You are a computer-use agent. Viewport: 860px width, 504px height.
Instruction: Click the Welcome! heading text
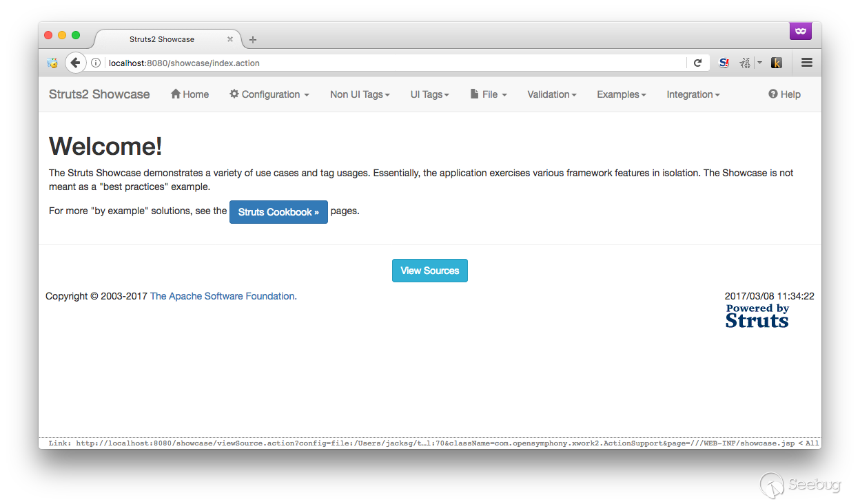(105, 146)
